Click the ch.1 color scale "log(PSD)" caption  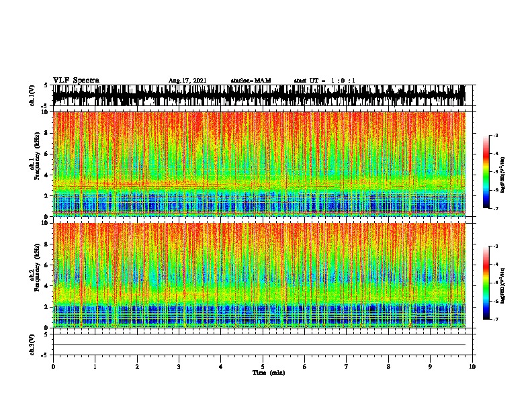502,175
